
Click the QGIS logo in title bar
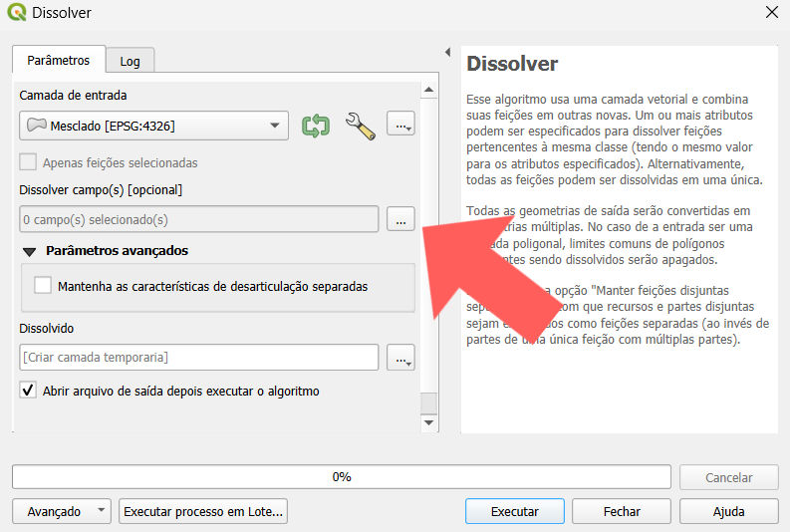[x=17, y=12]
